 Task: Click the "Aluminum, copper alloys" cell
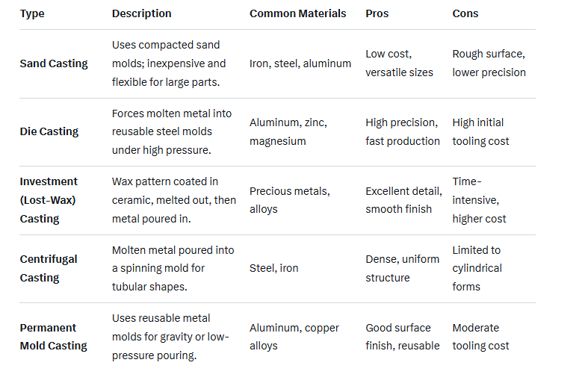(x=294, y=337)
